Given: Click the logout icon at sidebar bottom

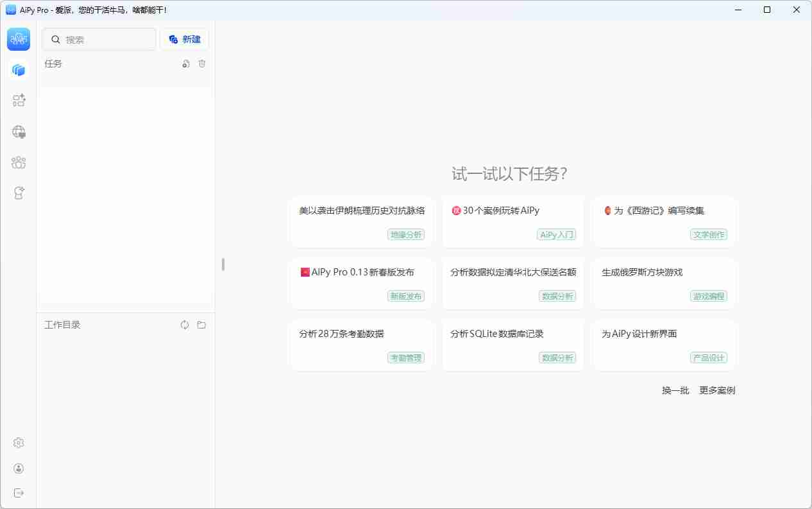Looking at the screenshot, I should coord(19,493).
